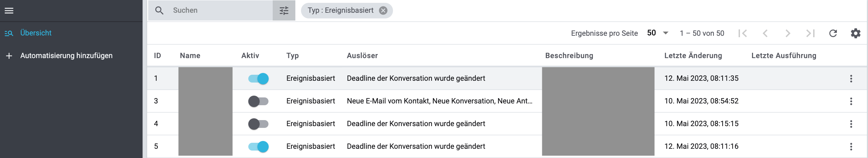Open more options for row ID 1
The height and width of the screenshot is (158, 868).
pyautogui.click(x=851, y=79)
